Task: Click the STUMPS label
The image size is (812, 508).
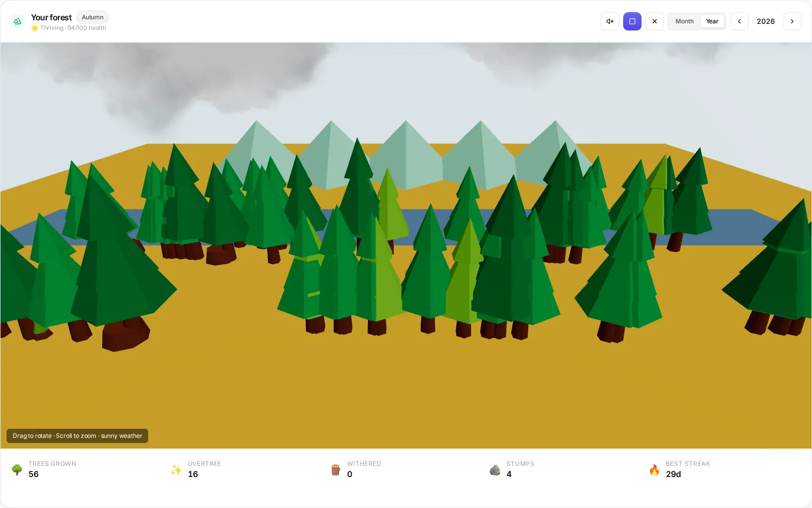Action: (x=520, y=464)
